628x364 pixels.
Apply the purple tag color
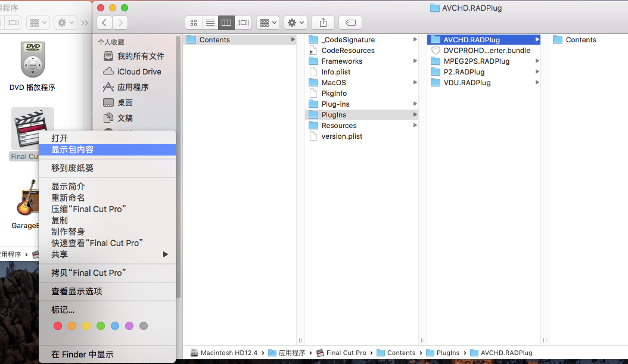(129, 326)
